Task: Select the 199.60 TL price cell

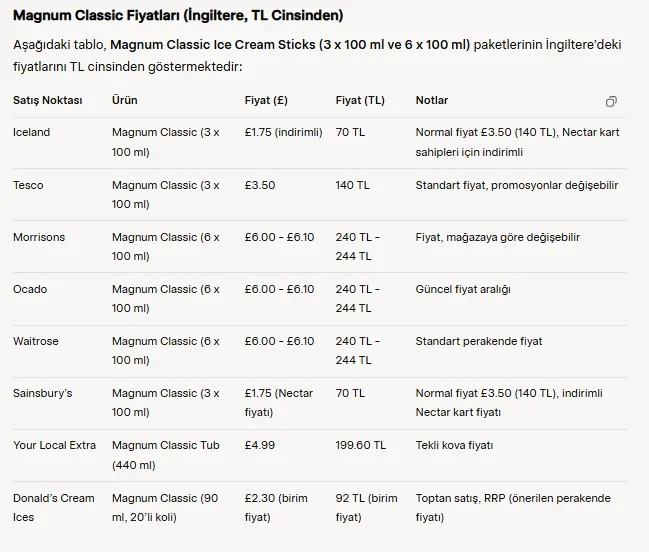Action: point(361,445)
